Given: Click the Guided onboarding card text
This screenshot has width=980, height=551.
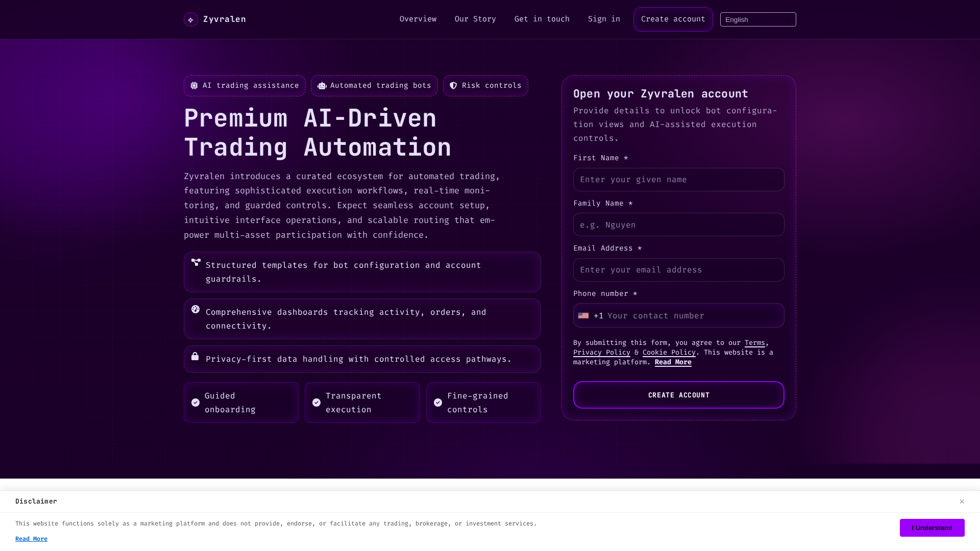Looking at the screenshot, I should [x=230, y=403].
